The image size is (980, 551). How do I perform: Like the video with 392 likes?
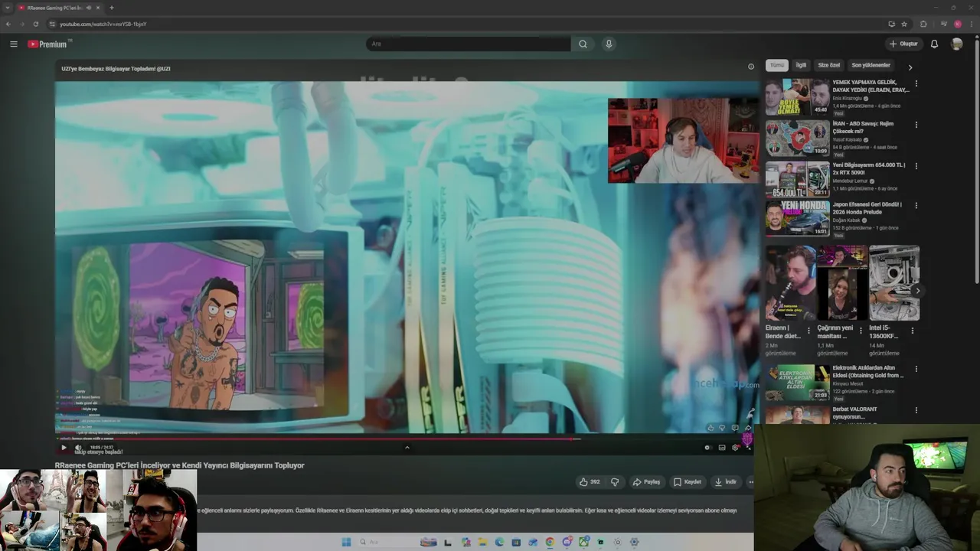(590, 482)
